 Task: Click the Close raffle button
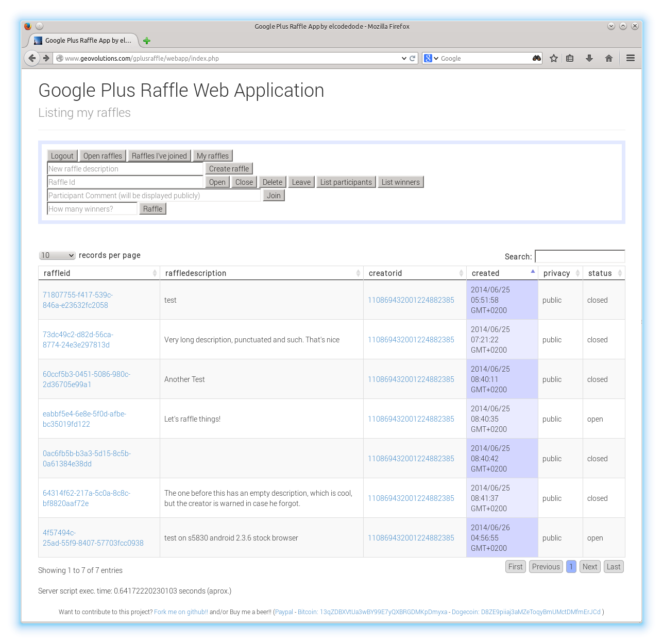pos(244,182)
